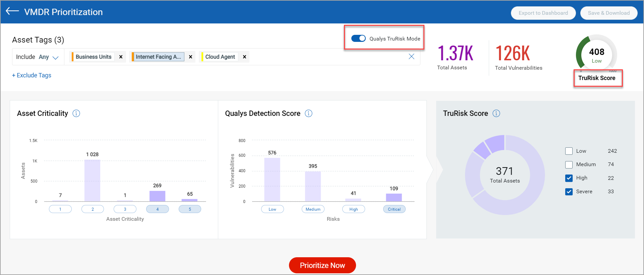Click Export to Dashboard button
Image resolution: width=644 pixels, height=275 pixels.
[x=543, y=13]
